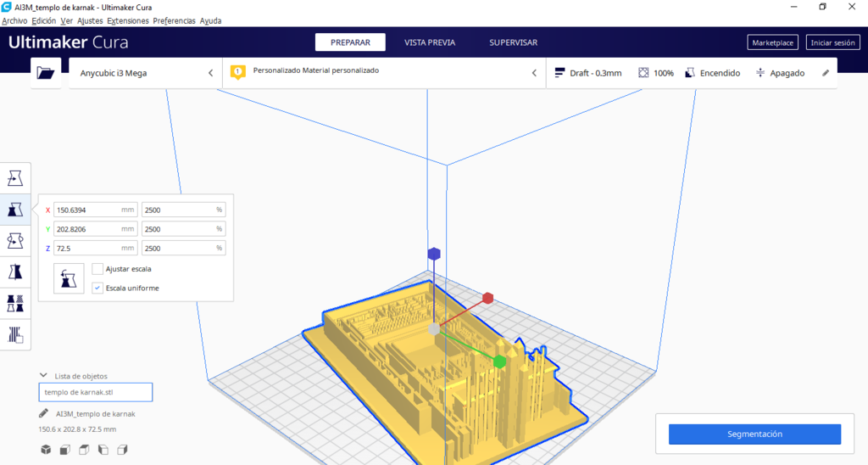Click the extruder 1 material icon

(x=238, y=72)
